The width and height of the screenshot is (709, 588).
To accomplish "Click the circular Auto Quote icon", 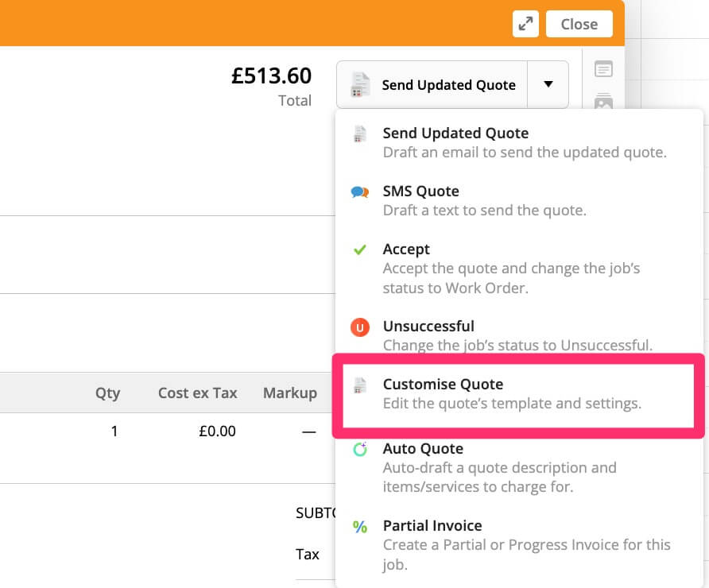I will coord(360,450).
